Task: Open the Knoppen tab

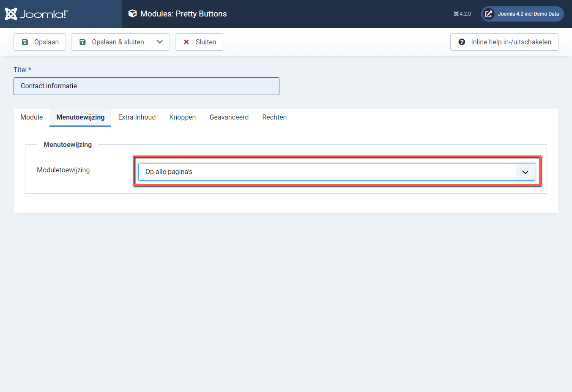Action: 182,117
